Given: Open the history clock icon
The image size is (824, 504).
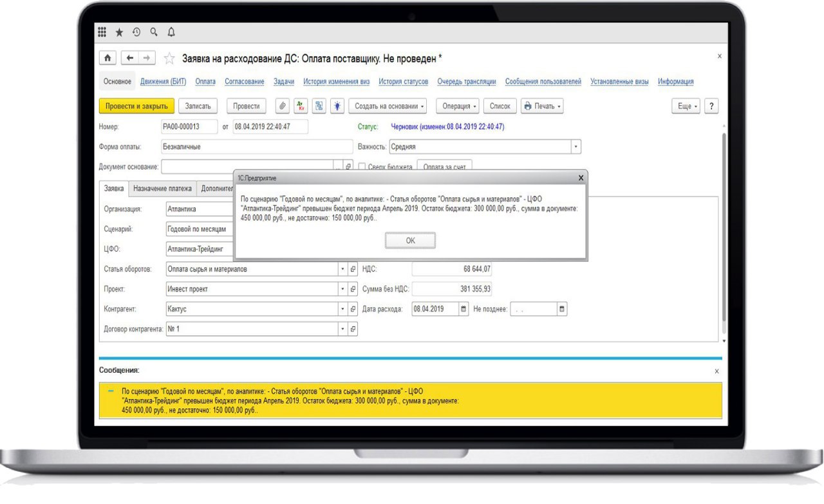Looking at the screenshot, I should click(x=136, y=32).
